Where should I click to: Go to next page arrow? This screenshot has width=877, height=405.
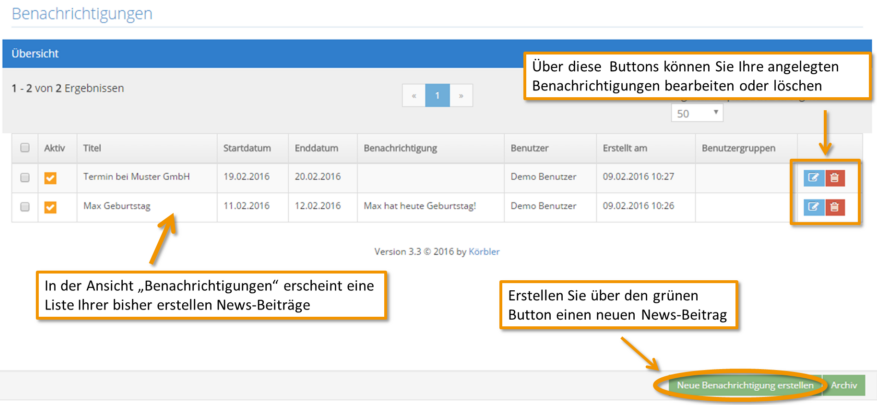click(461, 96)
